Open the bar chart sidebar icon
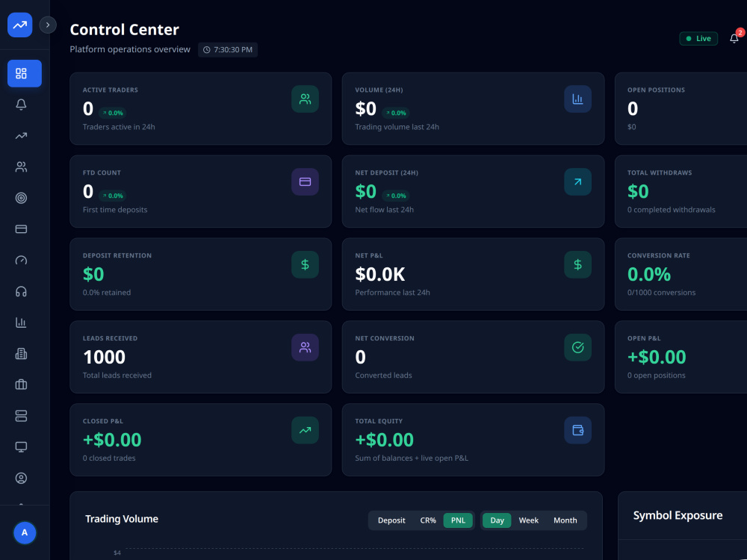Viewport: 747px width, 560px height. pyautogui.click(x=21, y=323)
